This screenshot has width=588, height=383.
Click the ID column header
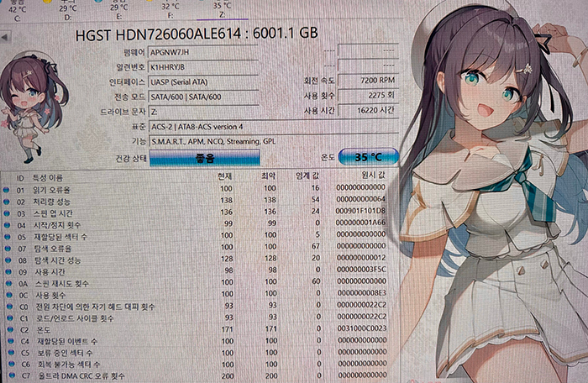point(20,178)
